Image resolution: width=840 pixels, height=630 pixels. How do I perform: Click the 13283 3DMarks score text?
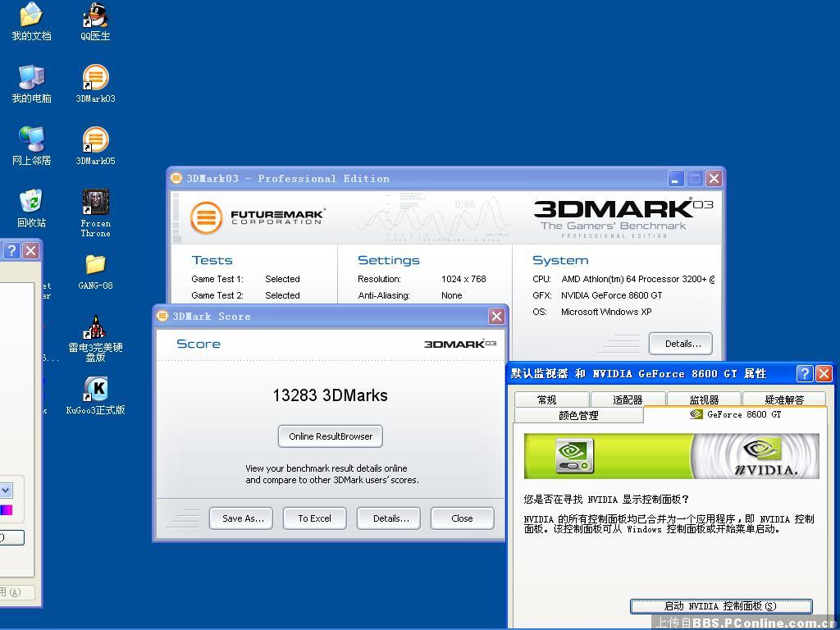330,395
